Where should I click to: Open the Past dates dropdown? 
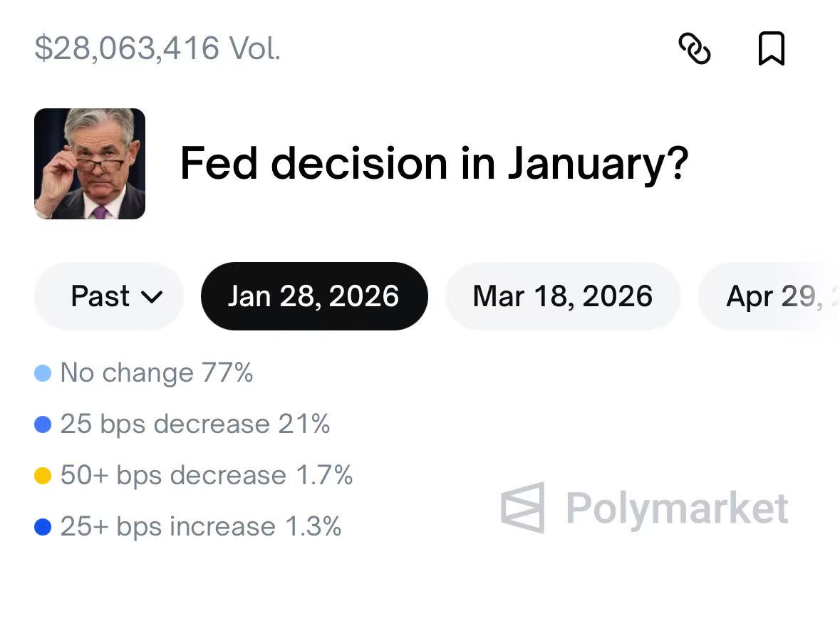[108, 296]
